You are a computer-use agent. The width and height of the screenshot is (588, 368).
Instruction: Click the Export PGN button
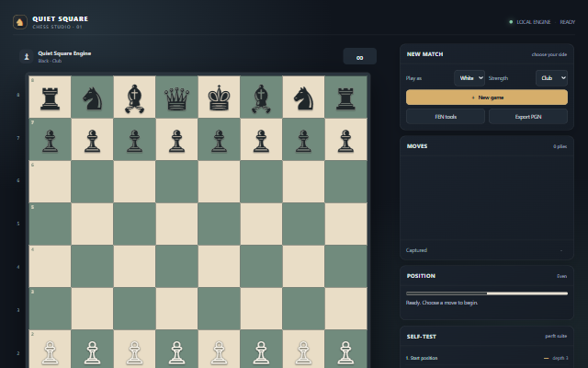528,117
